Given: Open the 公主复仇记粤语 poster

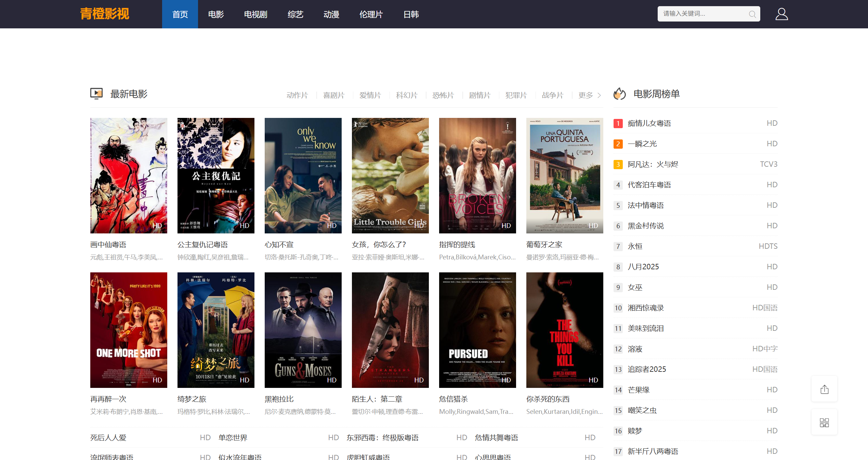Looking at the screenshot, I should [216, 175].
